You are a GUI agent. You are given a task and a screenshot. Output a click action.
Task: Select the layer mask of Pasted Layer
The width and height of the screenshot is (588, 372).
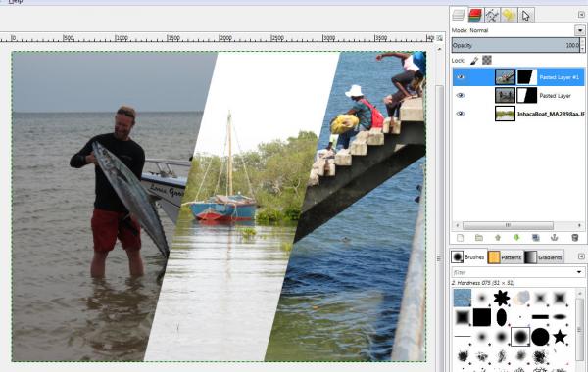[527, 96]
